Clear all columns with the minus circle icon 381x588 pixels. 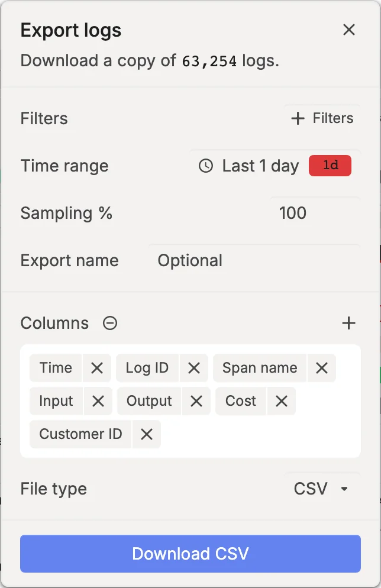(x=110, y=323)
